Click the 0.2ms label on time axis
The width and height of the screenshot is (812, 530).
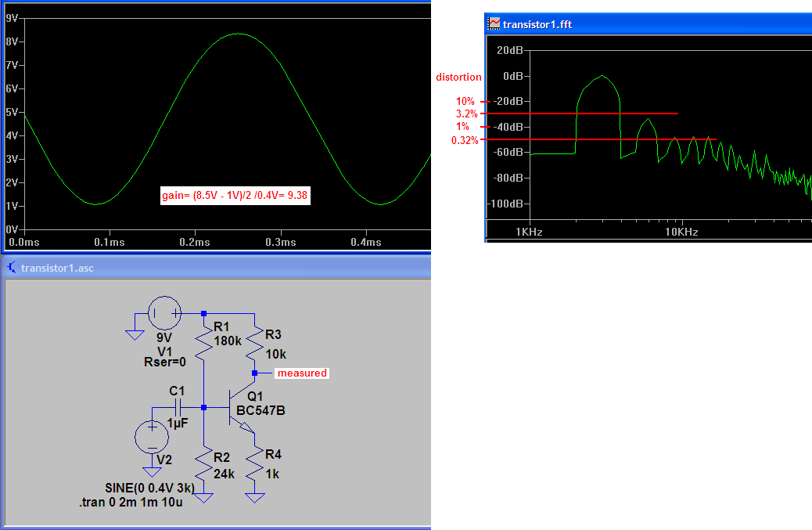click(x=195, y=242)
